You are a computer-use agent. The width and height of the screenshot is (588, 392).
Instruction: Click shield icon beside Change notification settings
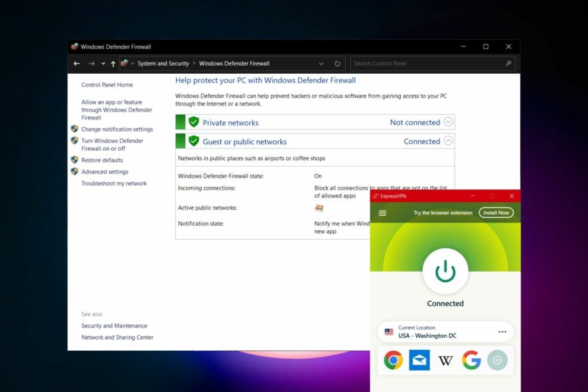[74, 129]
